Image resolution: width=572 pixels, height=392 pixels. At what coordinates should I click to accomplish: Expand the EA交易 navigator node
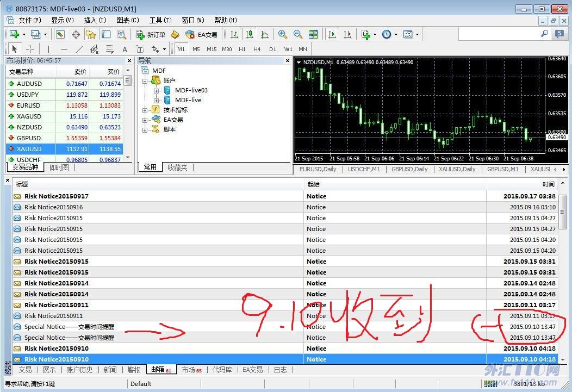coord(145,120)
